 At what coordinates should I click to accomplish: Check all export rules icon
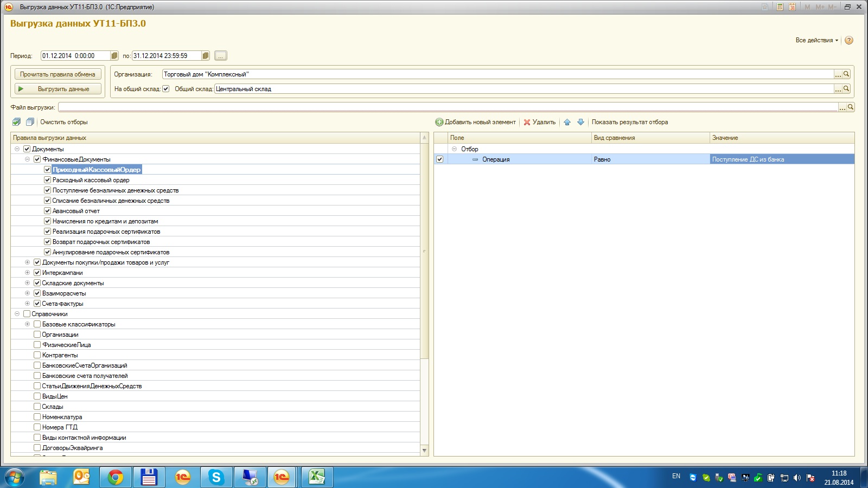click(17, 122)
